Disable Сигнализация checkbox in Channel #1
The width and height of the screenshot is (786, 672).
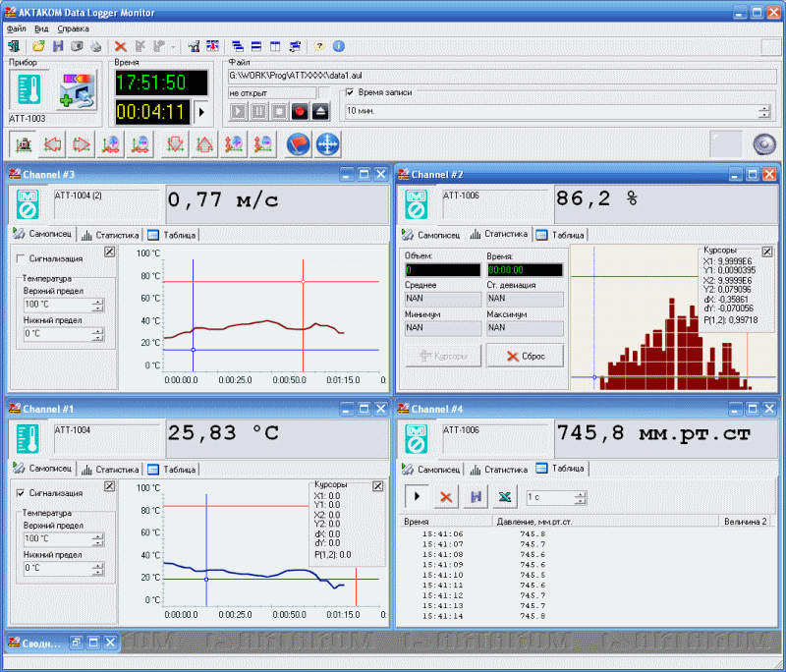click(21, 493)
